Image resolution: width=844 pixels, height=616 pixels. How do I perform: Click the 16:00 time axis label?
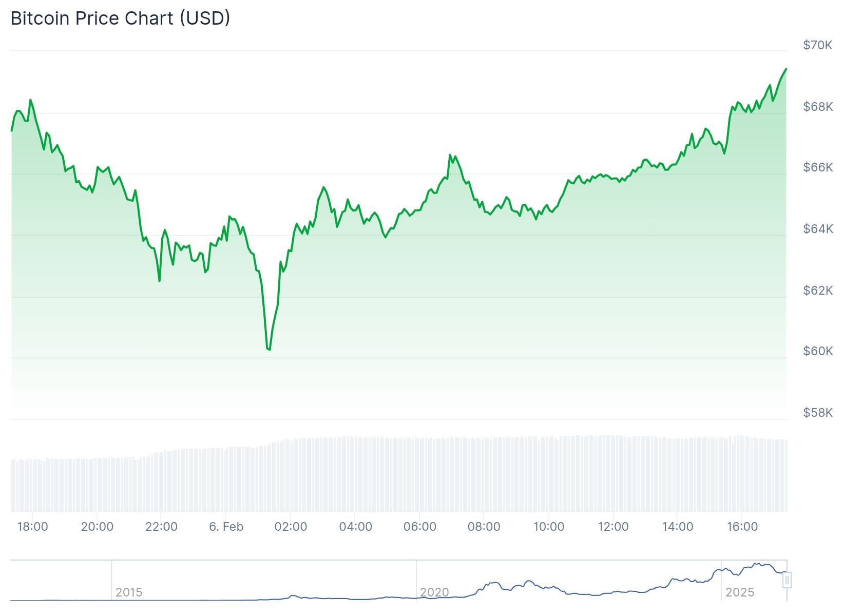(x=742, y=527)
